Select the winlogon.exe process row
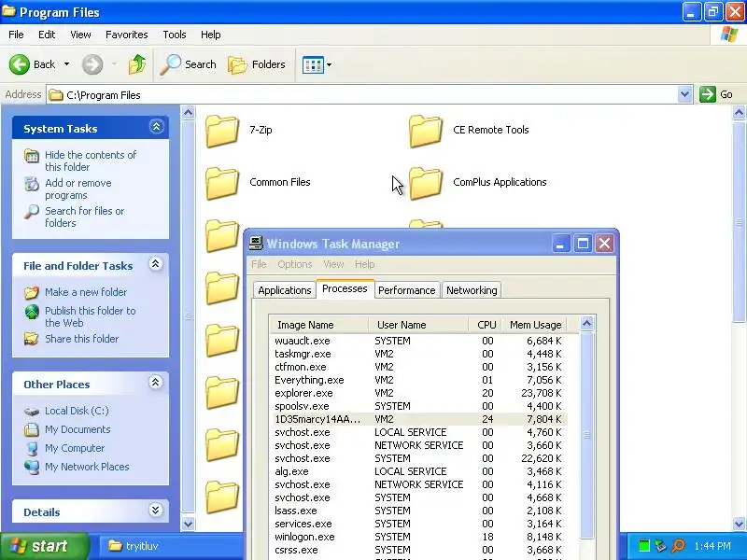 point(418,537)
